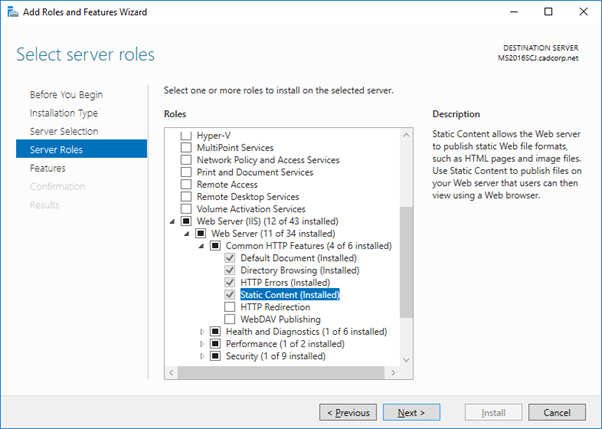Expand the Security node

pyautogui.click(x=202, y=356)
